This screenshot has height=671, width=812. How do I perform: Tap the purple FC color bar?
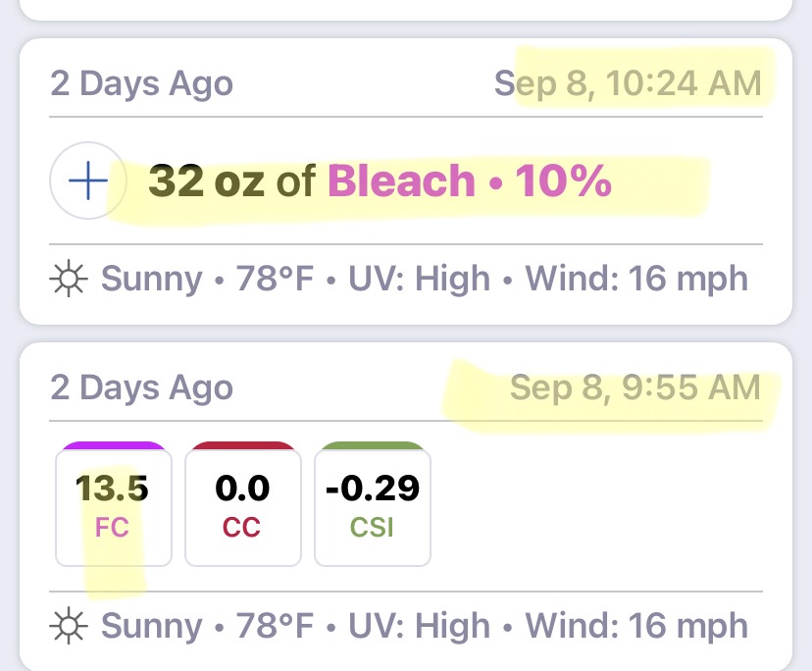(x=114, y=445)
